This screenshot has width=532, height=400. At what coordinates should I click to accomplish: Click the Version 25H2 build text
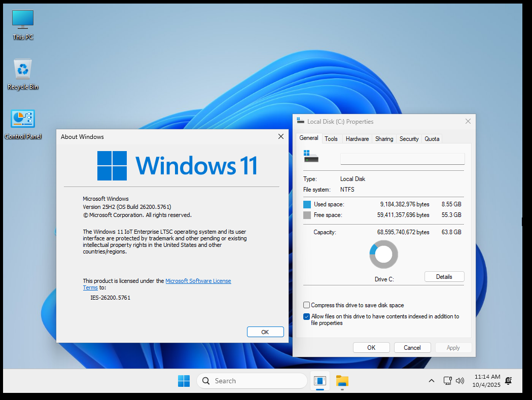[x=127, y=207]
